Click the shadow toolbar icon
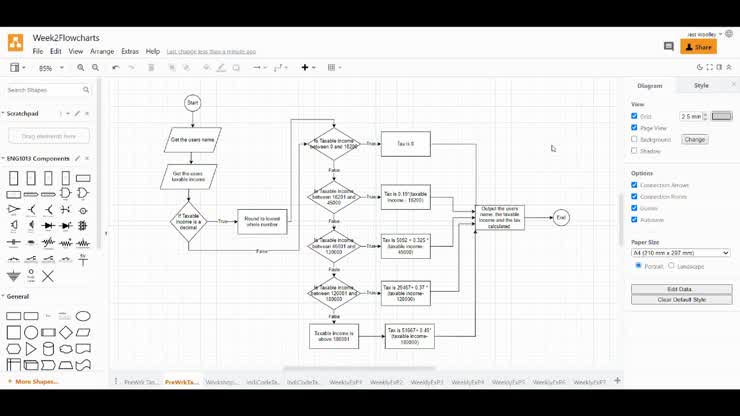 click(x=236, y=68)
